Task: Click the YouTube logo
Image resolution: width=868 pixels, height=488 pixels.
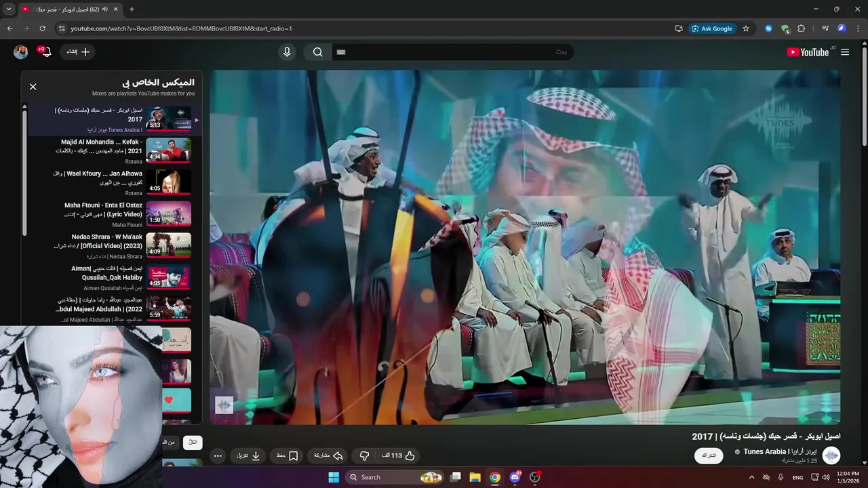Action: 808,52
